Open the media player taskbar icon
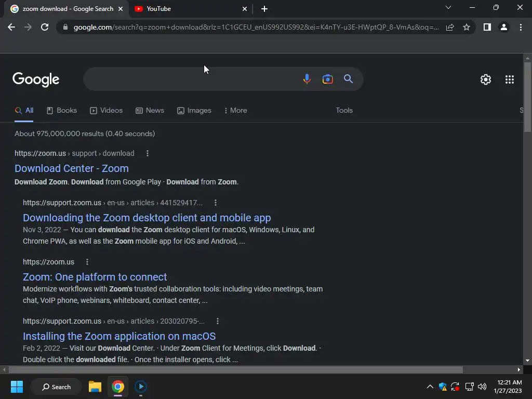The height and width of the screenshot is (399, 532). pos(140,387)
